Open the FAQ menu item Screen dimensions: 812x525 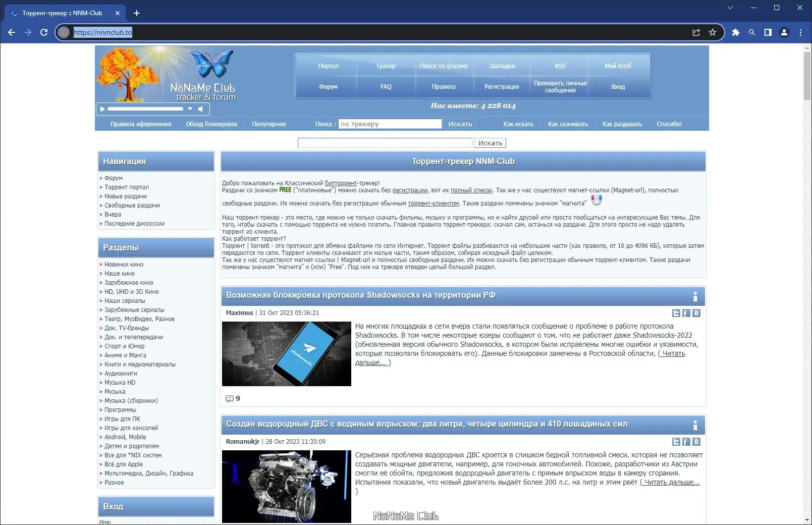click(x=386, y=87)
